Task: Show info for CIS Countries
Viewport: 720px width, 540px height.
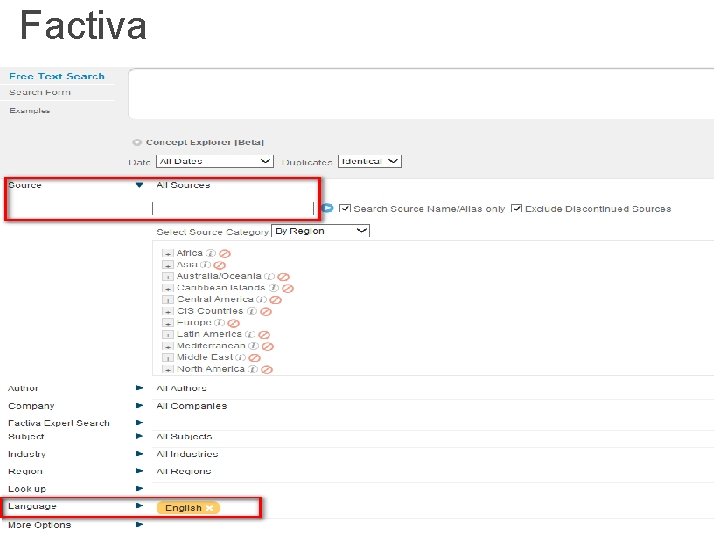Action: point(252,311)
